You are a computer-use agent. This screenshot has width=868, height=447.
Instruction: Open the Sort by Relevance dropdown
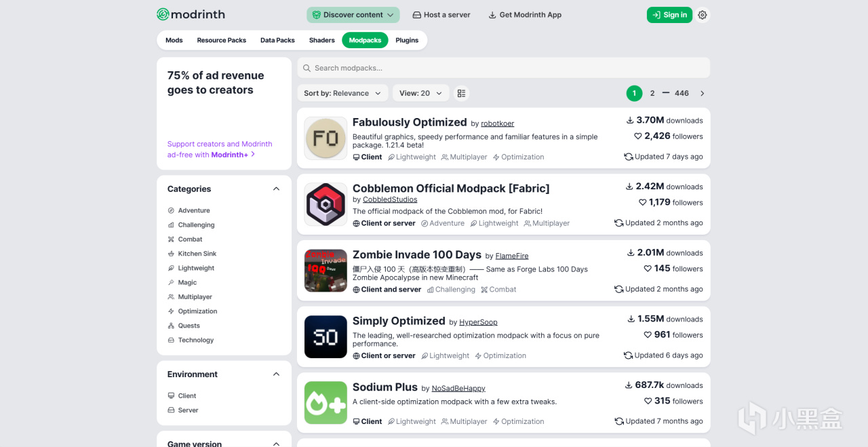[x=342, y=93]
